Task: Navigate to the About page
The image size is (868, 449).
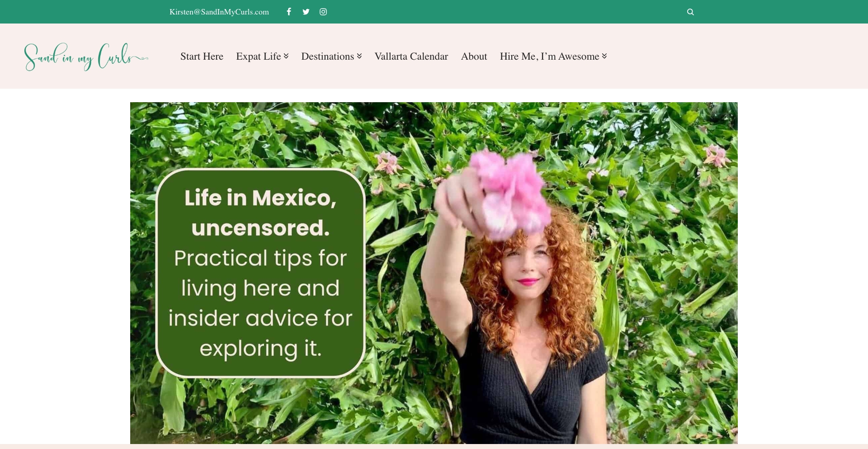Action: point(473,56)
